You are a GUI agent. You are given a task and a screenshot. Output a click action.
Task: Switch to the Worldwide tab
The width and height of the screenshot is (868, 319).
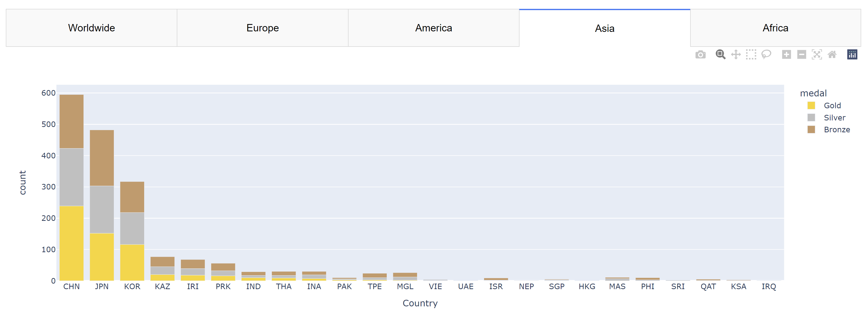(91, 28)
